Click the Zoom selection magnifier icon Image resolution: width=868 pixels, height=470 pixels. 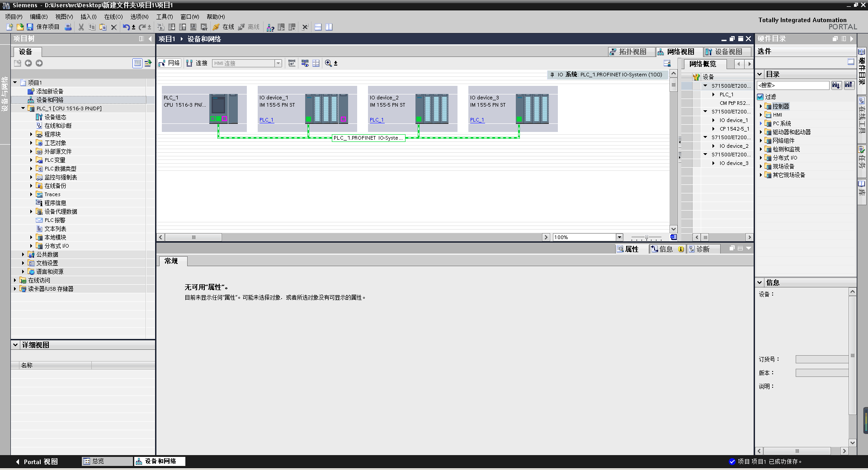(x=329, y=63)
